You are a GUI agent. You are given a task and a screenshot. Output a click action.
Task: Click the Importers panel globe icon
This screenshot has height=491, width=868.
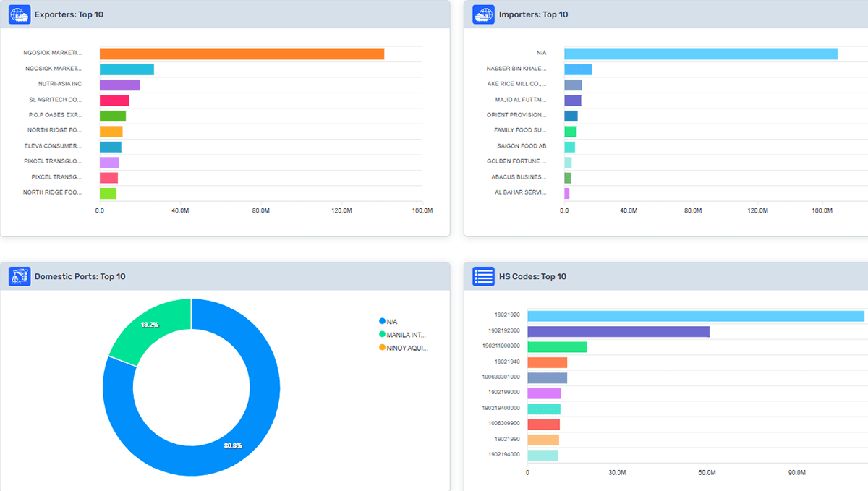[483, 14]
